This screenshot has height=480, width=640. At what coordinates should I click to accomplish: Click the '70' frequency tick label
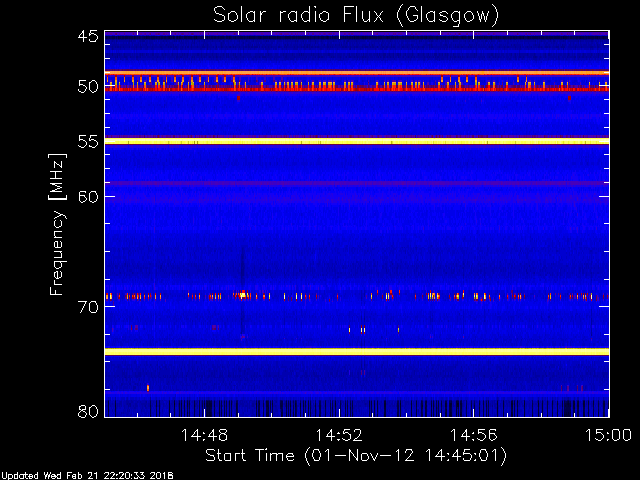point(88,307)
